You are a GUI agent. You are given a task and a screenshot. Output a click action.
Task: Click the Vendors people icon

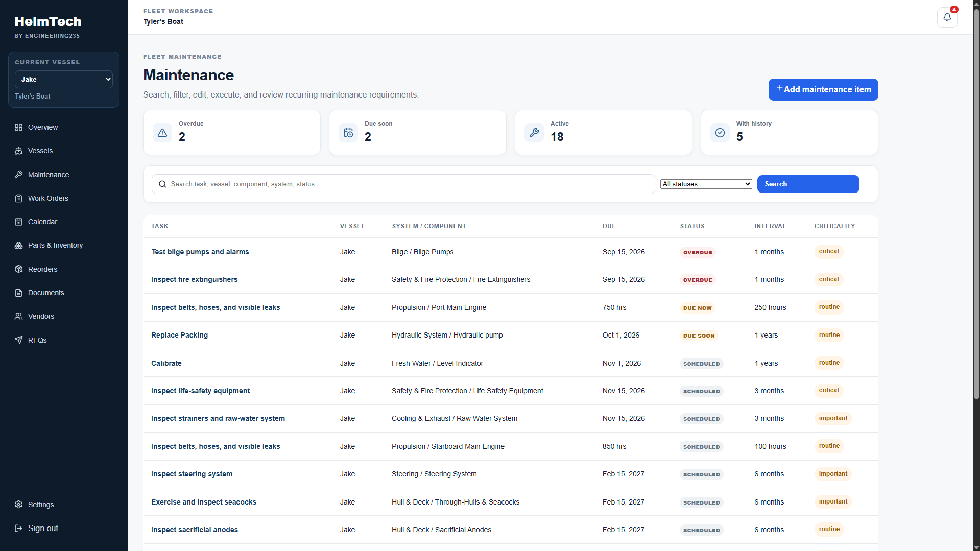pos(19,316)
